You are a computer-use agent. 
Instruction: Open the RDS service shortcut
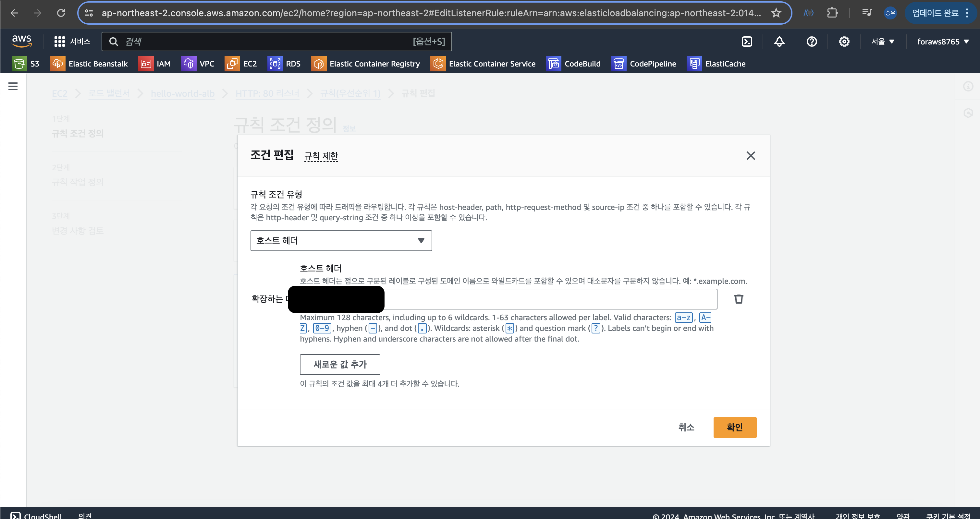[284, 64]
